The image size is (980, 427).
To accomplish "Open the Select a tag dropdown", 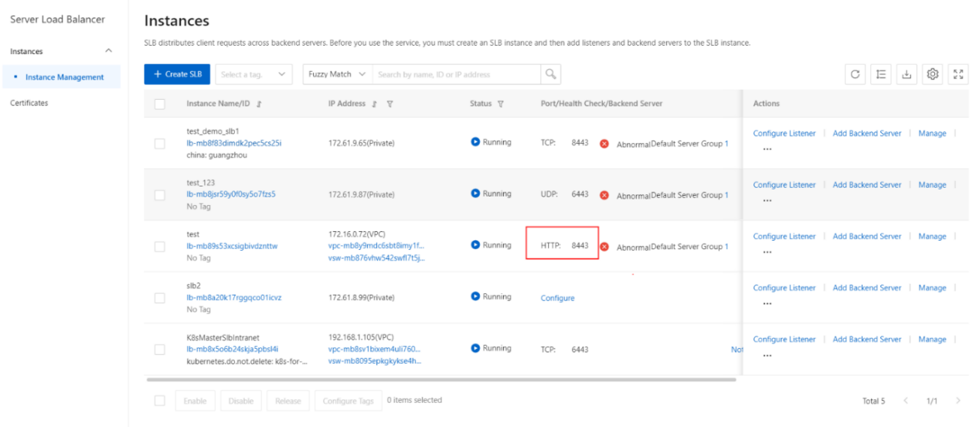I will coord(254,74).
